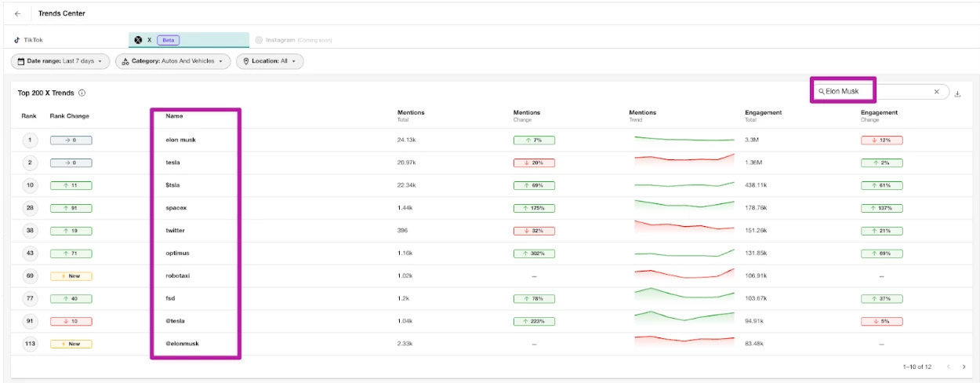Open the Instagram coming soon tab
980x383 pixels.
[295, 40]
